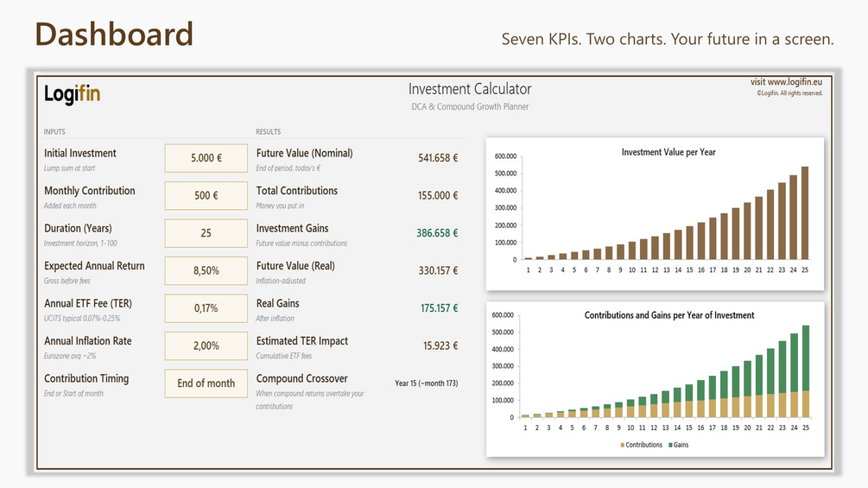The width and height of the screenshot is (868, 488).
Task: Select the Monthly Contribution 500 € field
Action: [x=206, y=196]
